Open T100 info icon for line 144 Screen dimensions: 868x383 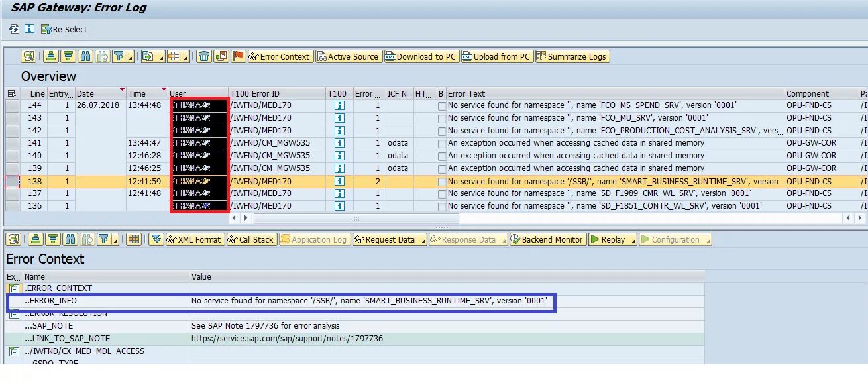(x=339, y=105)
